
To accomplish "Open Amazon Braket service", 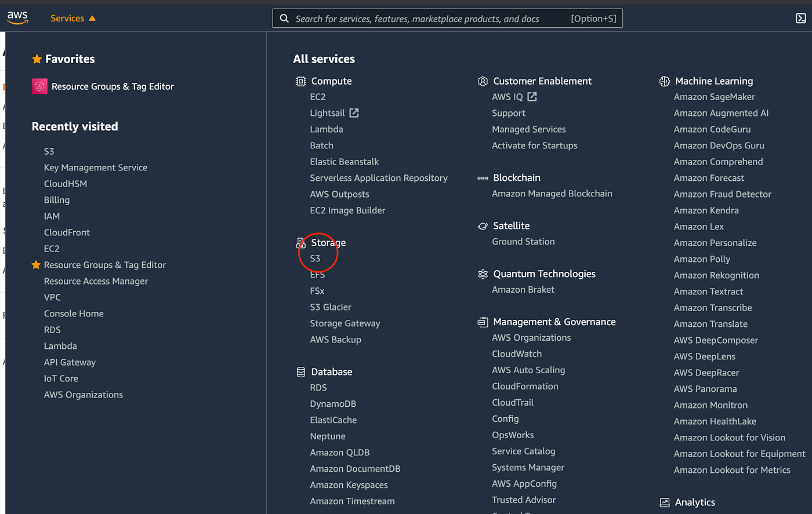I will [523, 290].
